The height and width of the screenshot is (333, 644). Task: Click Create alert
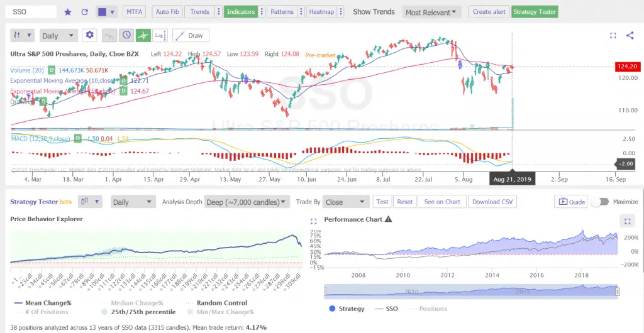[x=489, y=12]
